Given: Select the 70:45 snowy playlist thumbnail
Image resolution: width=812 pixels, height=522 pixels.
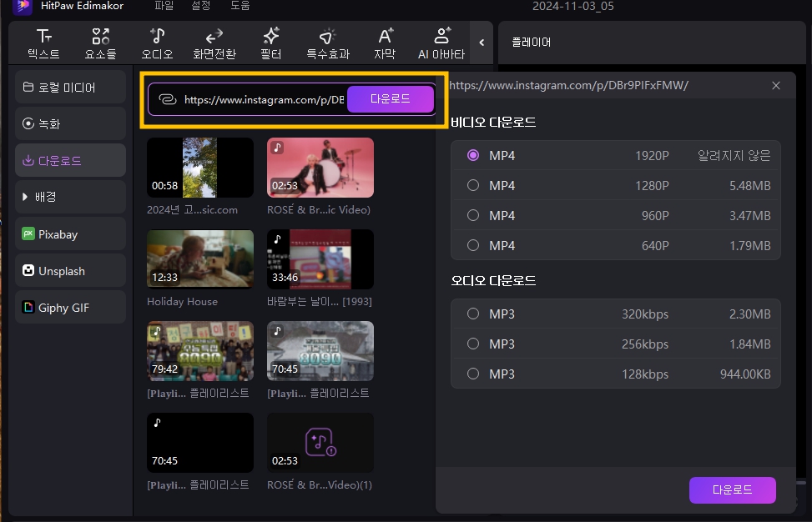Looking at the screenshot, I should [x=320, y=351].
